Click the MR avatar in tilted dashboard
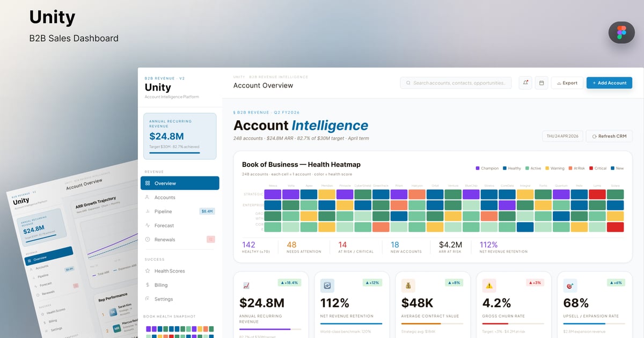Image resolution: width=644 pixels, height=338 pixels. (x=116, y=328)
